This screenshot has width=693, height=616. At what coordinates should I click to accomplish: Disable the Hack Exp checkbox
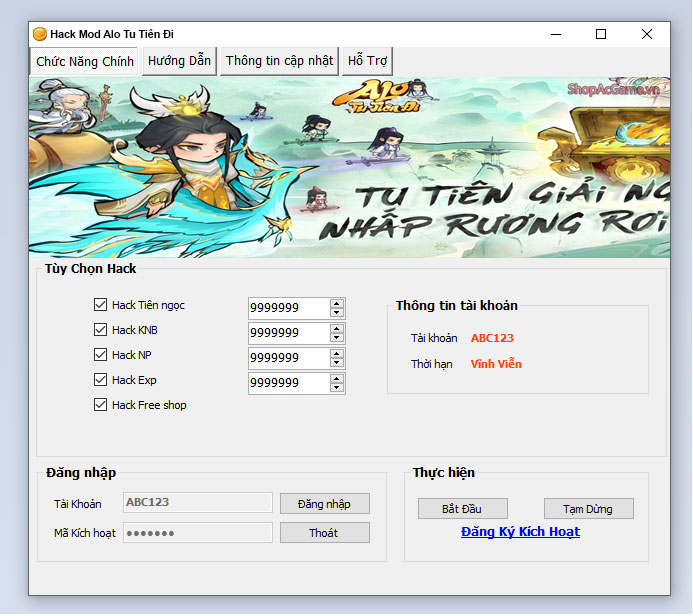pyautogui.click(x=100, y=380)
